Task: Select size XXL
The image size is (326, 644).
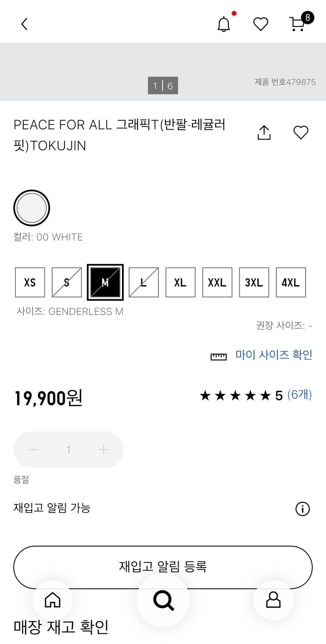Action: coord(217,283)
